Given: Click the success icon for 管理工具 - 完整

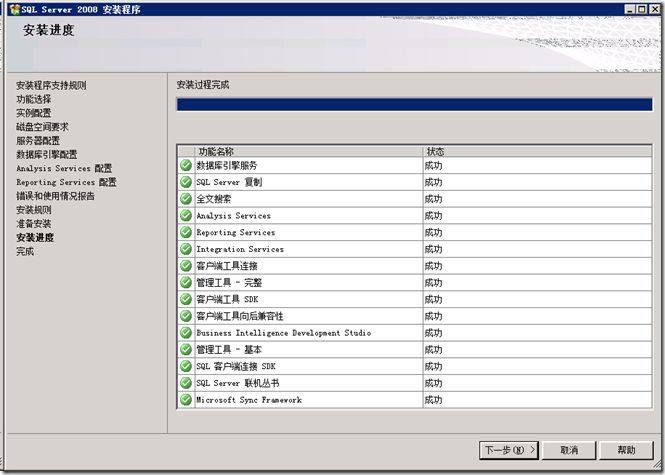Looking at the screenshot, I should tap(186, 282).
